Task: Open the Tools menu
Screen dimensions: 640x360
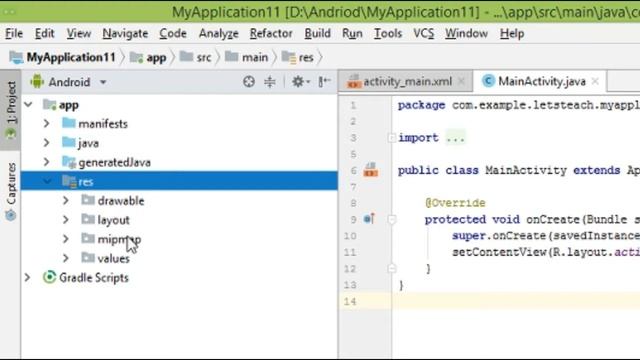Action: pos(388,33)
